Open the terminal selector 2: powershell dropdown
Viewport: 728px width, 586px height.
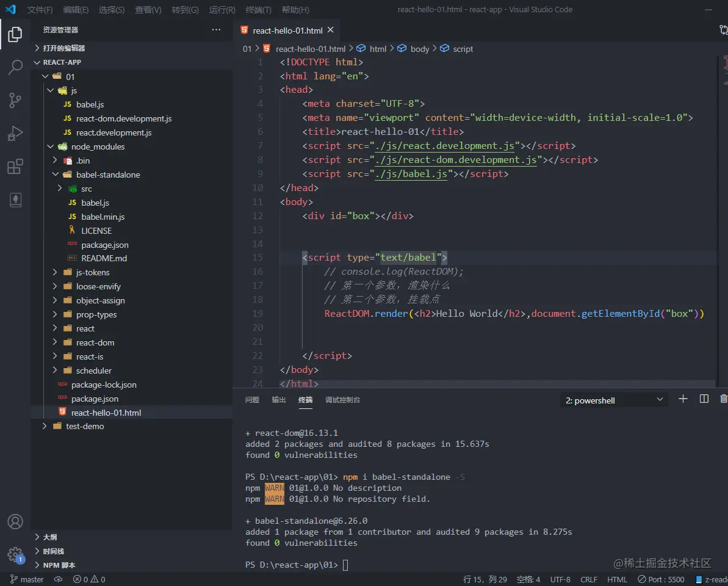(614, 400)
